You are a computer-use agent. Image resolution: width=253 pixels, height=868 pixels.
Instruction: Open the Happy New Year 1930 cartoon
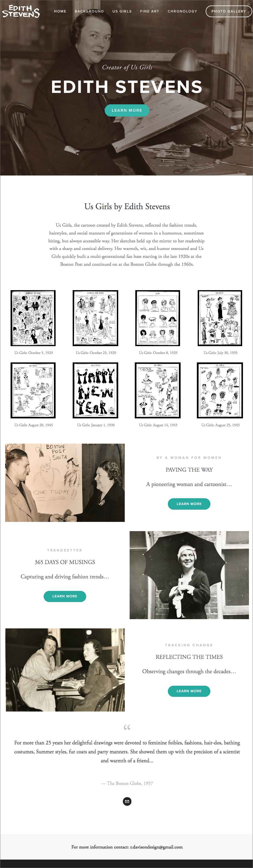[x=95, y=390]
